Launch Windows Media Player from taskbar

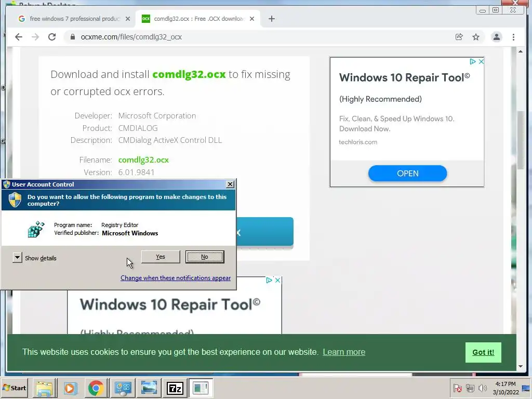click(x=70, y=388)
